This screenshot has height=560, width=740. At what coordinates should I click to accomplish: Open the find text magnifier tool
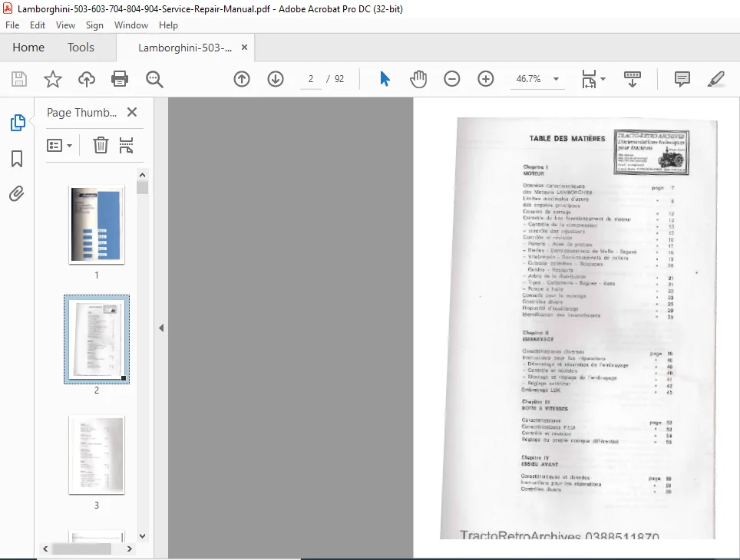click(x=154, y=79)
